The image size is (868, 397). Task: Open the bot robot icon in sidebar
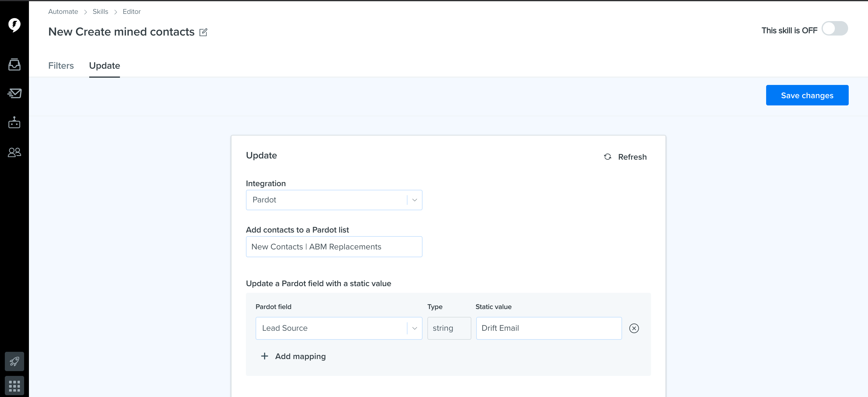pyautogui.click(x=14, y=123)
